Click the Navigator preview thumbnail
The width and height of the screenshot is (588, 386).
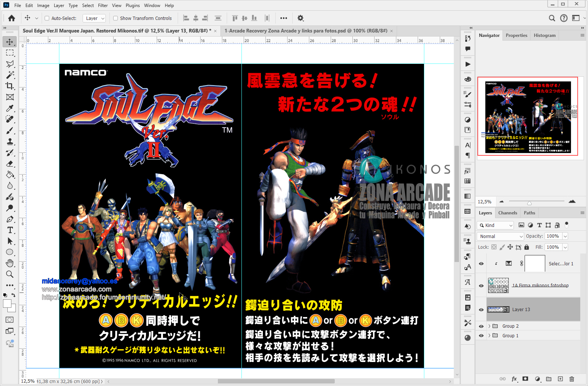[528, 116]
